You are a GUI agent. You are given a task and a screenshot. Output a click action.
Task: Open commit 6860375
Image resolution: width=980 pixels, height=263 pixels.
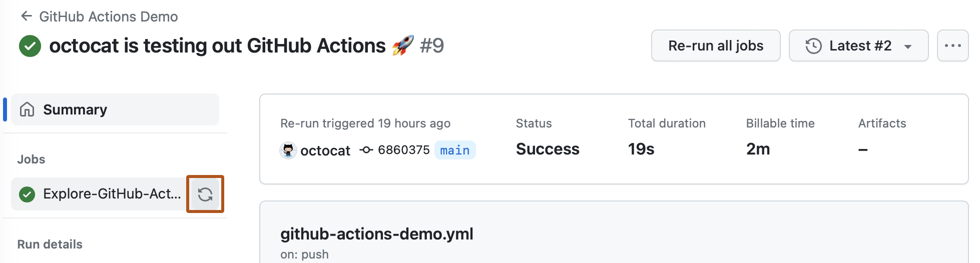[403, 150]
